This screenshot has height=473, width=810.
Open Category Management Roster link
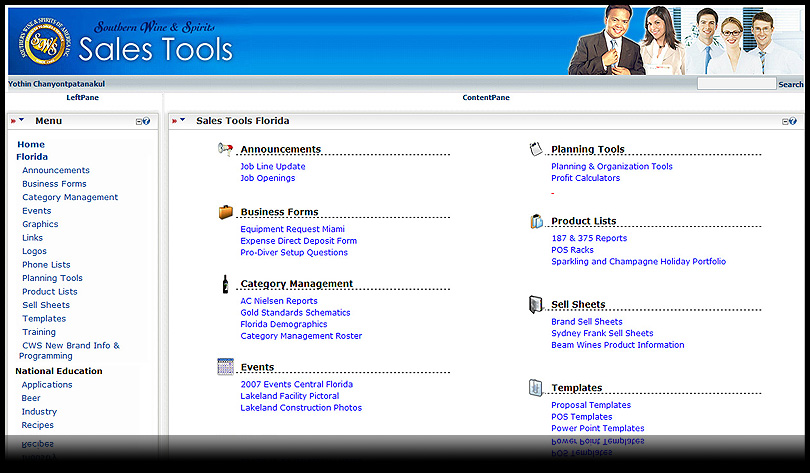pyautogui.click(x=301, y=336)
